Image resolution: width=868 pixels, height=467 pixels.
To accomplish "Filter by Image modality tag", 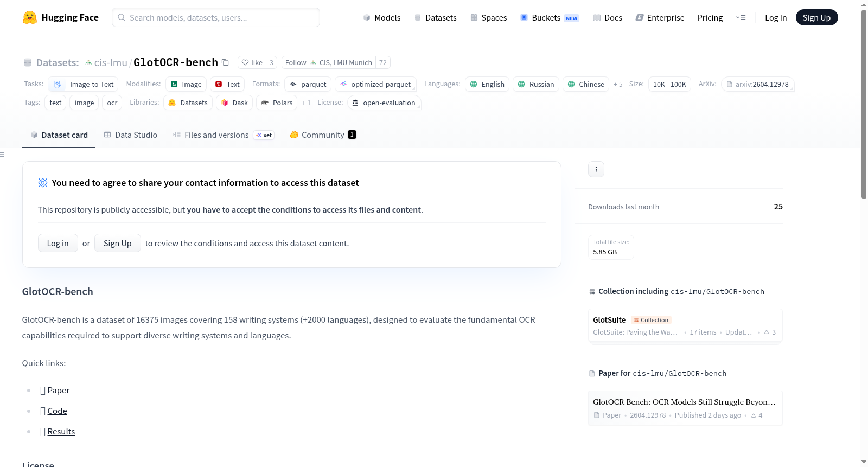I will (186, 84).
